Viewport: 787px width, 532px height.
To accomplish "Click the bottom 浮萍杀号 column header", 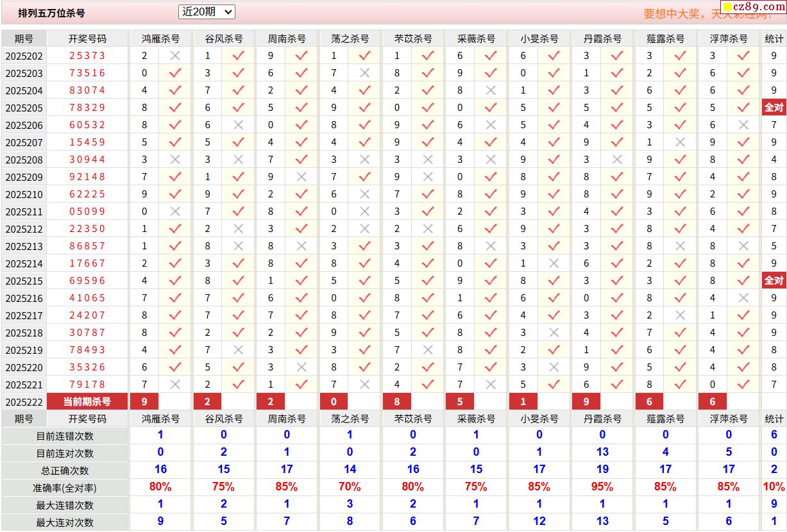I will 729,419.
